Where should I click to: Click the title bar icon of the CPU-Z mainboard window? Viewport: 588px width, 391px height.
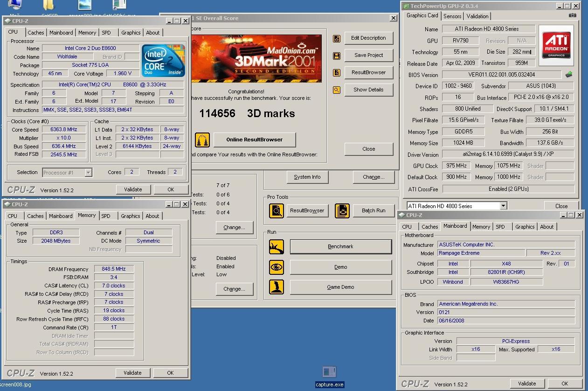click(x=401, y=215)
